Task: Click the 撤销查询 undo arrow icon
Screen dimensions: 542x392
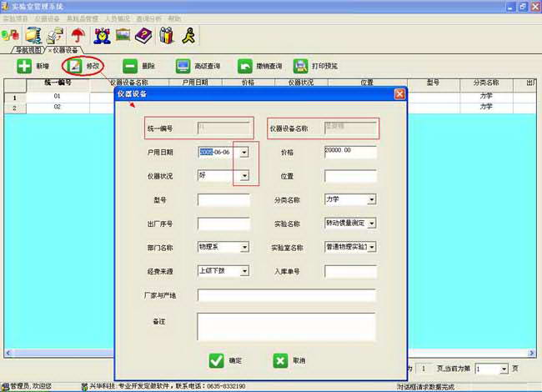Action: click(244, 66)
